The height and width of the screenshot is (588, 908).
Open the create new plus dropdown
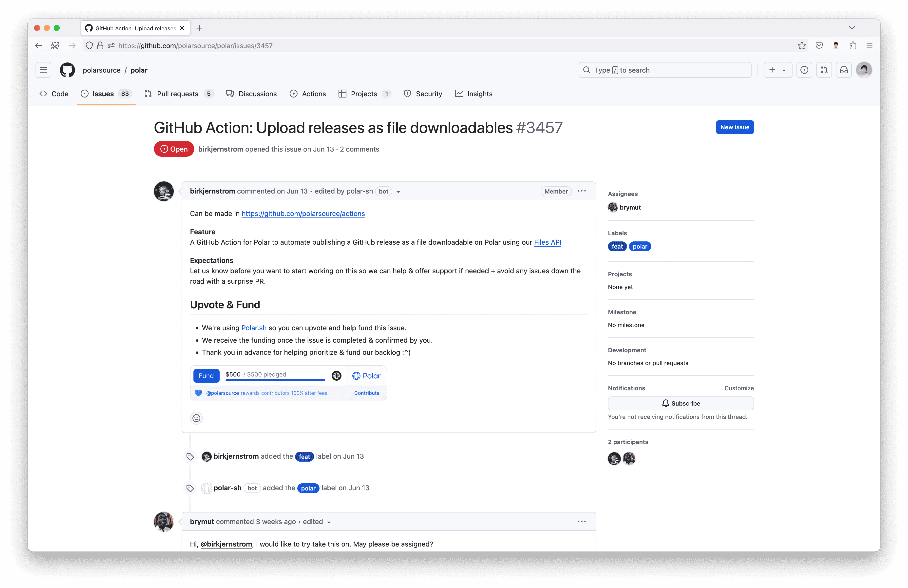pyautogui.click(x=777, y=70)
